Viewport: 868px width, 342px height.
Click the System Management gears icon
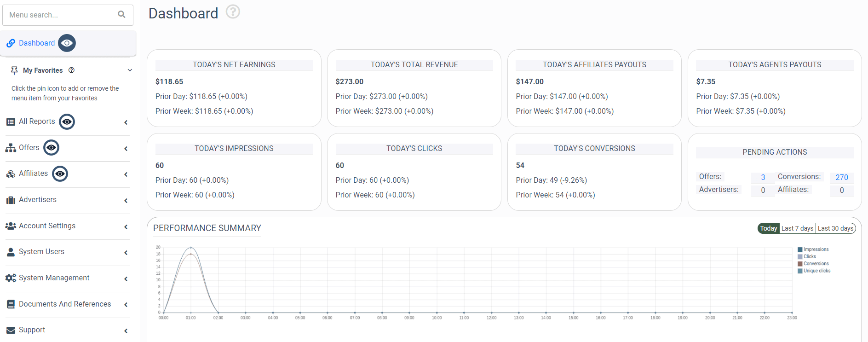click(x=11, y=278)
